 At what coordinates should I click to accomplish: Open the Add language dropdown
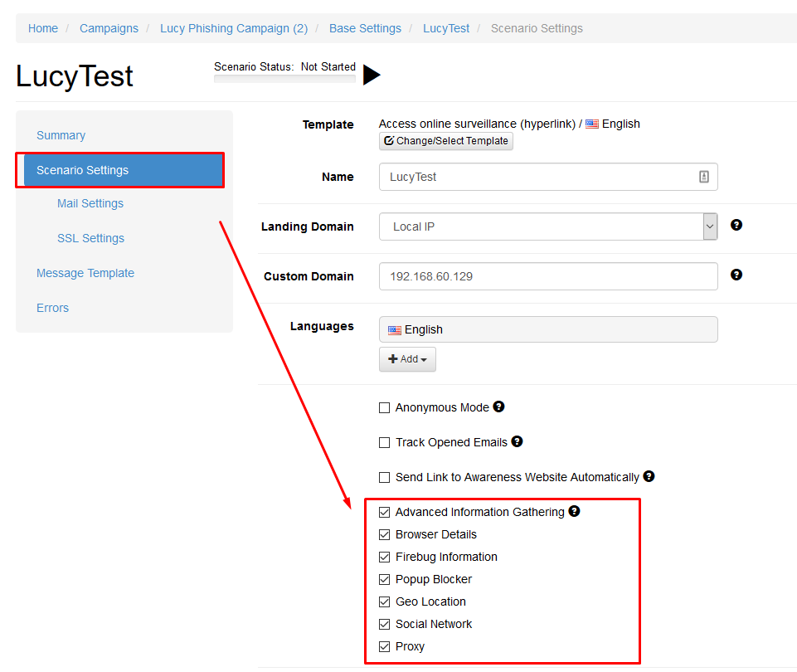407,359
